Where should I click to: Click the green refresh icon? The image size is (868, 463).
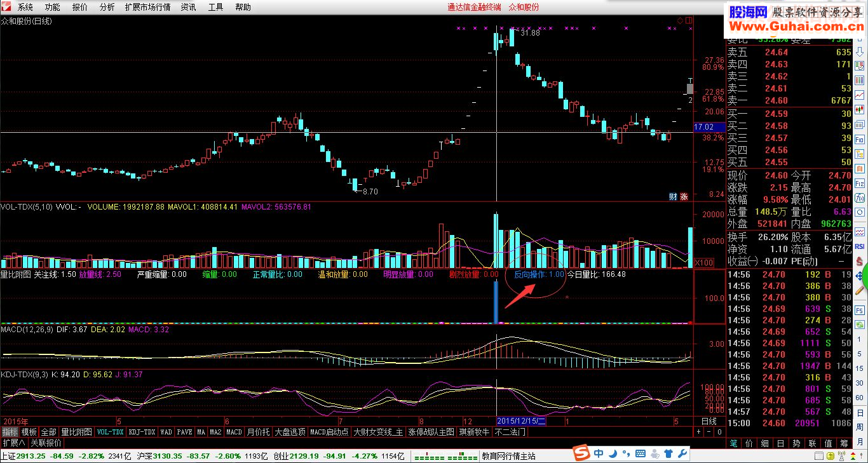tap(859, 324)
